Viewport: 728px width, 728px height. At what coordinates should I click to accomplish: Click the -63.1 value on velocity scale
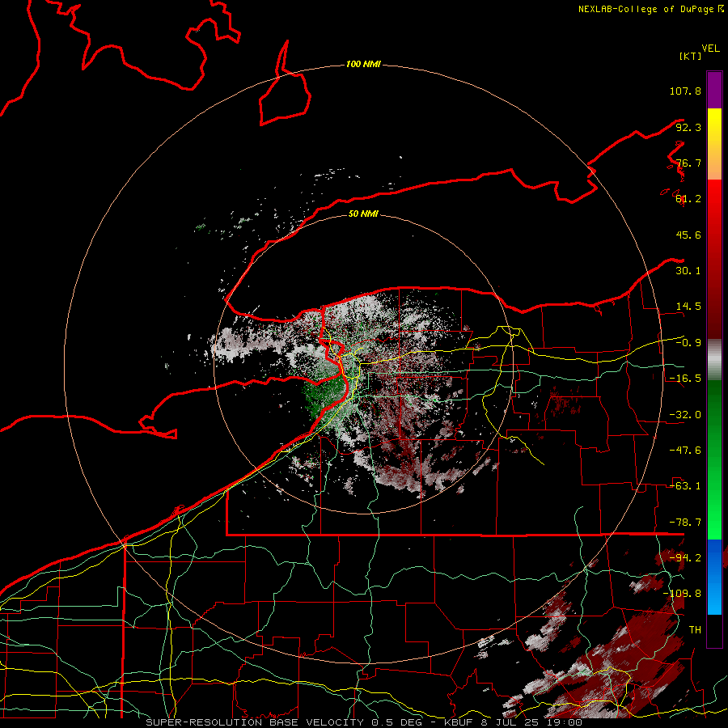tap(685, 486)
